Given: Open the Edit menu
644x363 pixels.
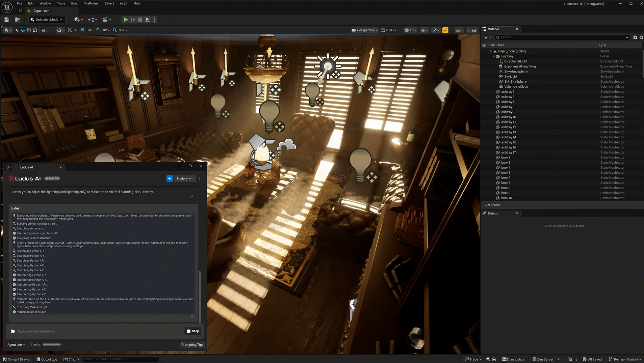Looking at the screenshot, I should [31, 3].
